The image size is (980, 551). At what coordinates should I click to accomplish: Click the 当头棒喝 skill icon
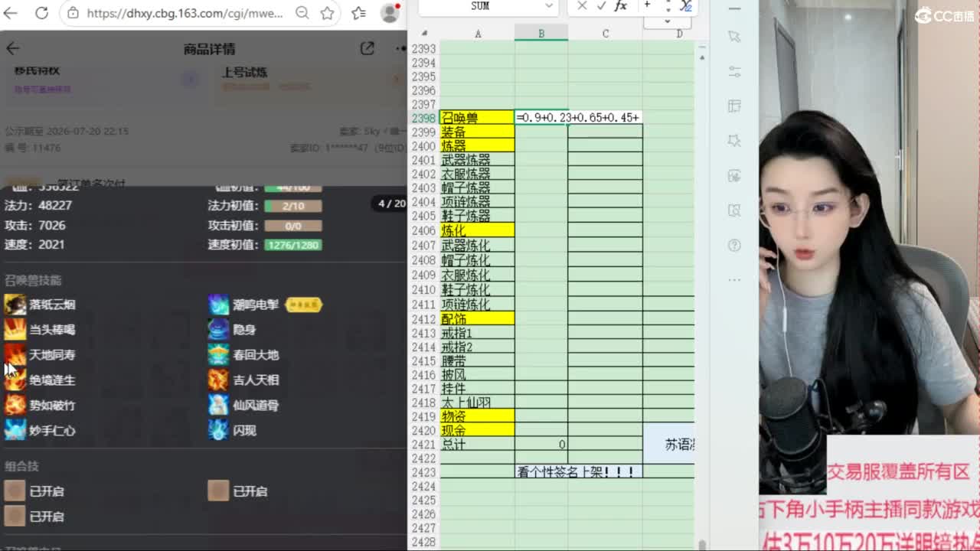[x=15, y=330]
